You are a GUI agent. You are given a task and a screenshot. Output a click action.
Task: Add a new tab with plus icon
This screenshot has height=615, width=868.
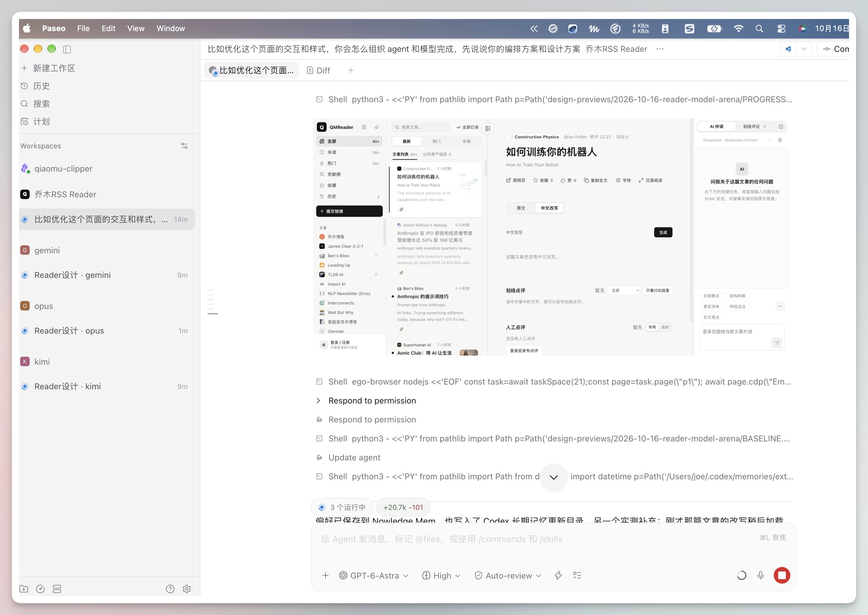pyautogui.click(x=351, y=71)
